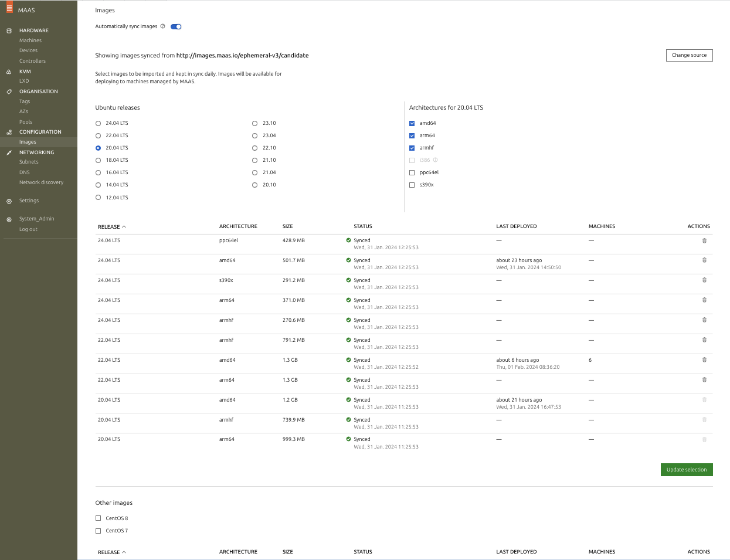
Task: Click the Log out link
Action: pos(28,229)
